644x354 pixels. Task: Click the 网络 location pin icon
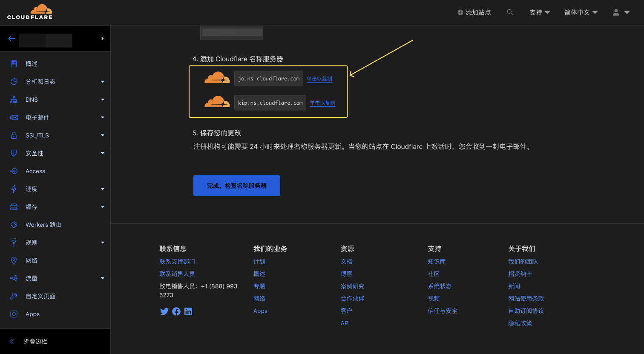click(x=14, y=260)
